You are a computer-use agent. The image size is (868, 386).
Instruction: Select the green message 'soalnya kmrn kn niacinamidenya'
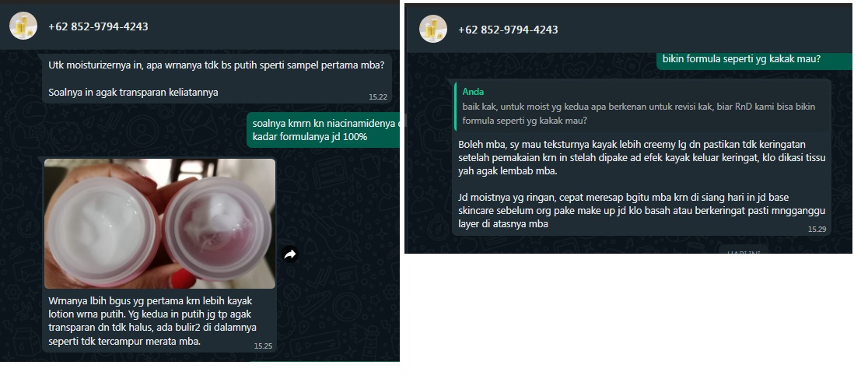(x=325, y=130)
